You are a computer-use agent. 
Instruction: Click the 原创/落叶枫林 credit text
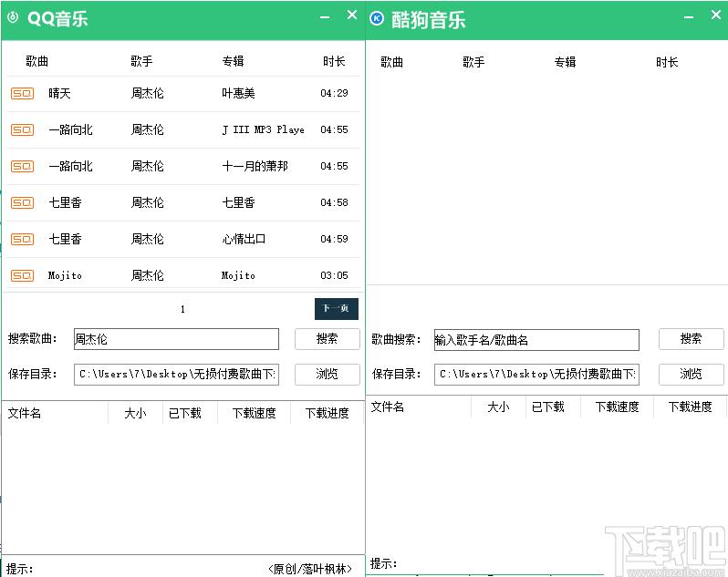pyautogui.click(x=310, y=569)
